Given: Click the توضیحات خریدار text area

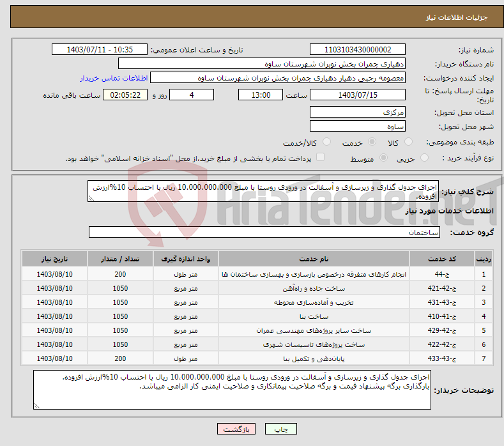Looking at the screenshot, I should [x=232, y=390].
